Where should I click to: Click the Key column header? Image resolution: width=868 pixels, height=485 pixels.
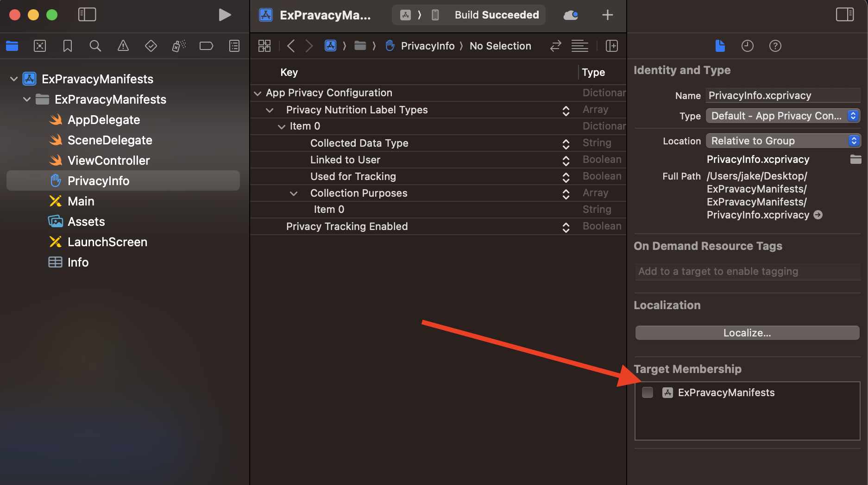[289, 73]
